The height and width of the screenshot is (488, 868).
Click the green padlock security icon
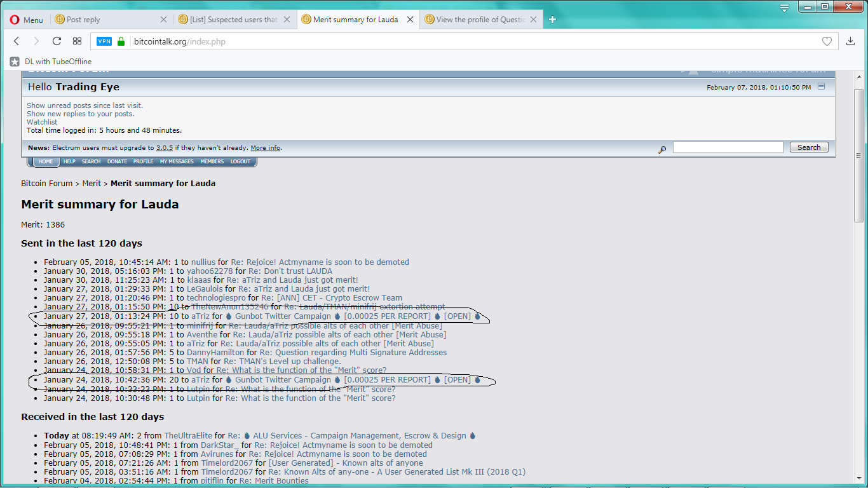[x=121, y=41]
